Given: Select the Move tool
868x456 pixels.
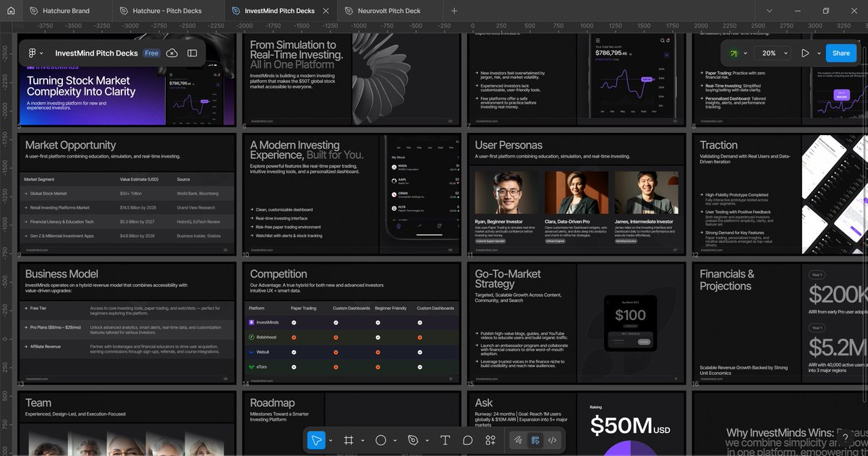Looking at the screenshot, I should tap(316, 439).
